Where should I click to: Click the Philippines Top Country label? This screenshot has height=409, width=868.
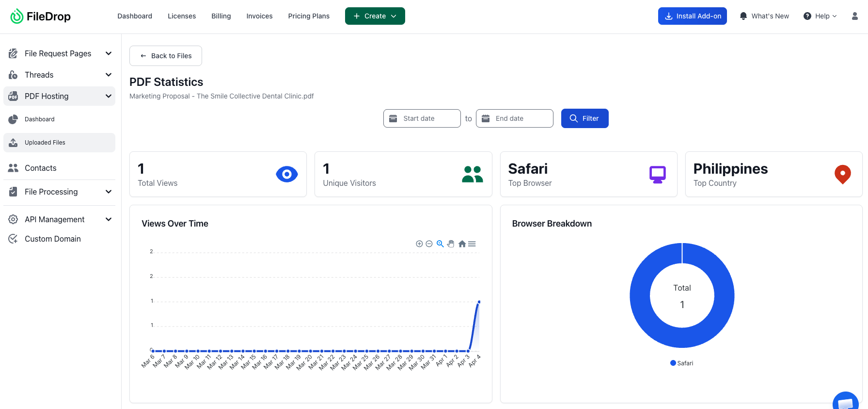[730, 169]
